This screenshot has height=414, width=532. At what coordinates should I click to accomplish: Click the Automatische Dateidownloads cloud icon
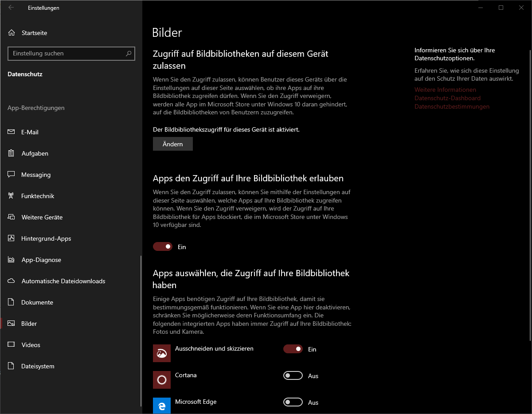12,281
